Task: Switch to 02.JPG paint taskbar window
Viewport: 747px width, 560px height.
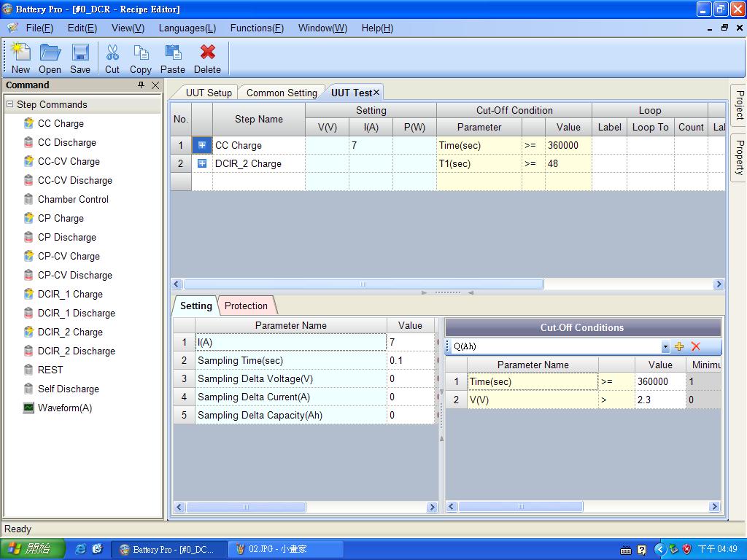Action: coord(286,550)
